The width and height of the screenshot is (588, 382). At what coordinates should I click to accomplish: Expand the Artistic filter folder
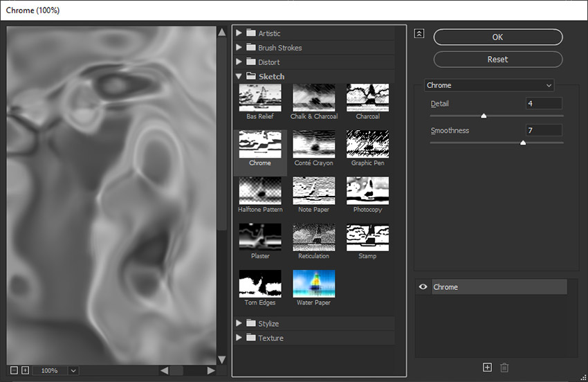pyautogui.click(x=239, y=33)
